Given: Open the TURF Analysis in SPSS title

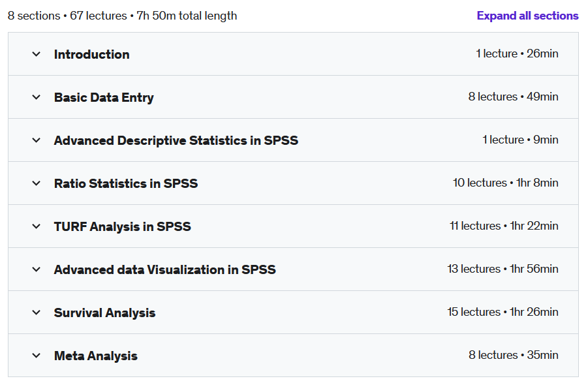Looking at the screenshot, I should click(x=122, y=226).
